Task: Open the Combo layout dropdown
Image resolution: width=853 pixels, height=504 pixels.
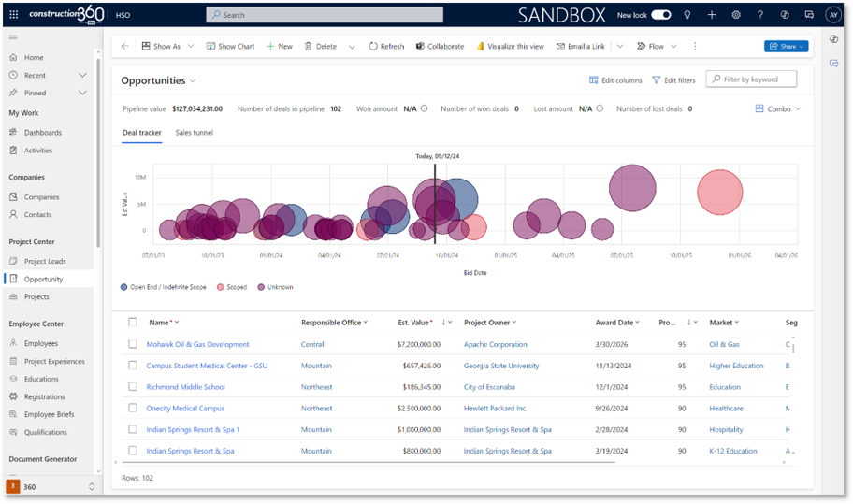Action: pyautogui.click(x=778, y=108)
